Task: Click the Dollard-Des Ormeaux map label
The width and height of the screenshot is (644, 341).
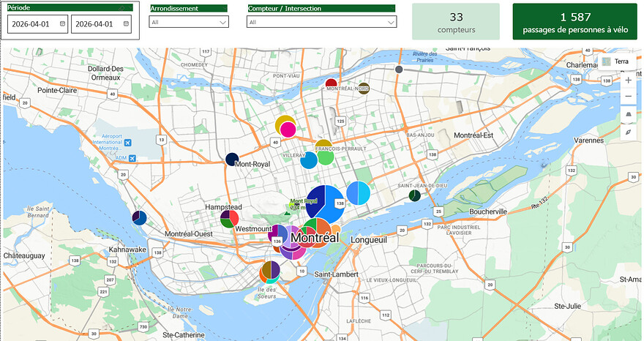Action: click(105, 73)
